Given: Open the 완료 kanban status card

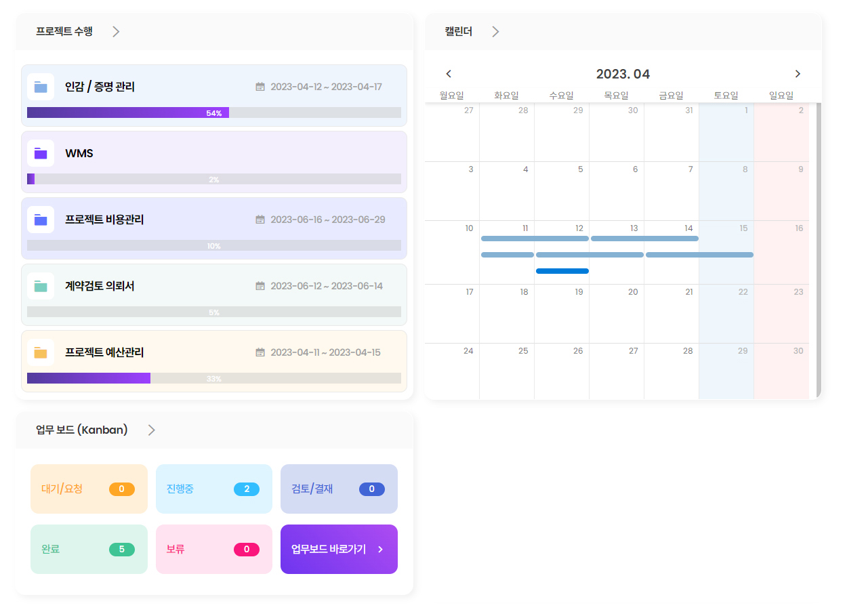Looking at the screenshot, I should coord(89,549).
